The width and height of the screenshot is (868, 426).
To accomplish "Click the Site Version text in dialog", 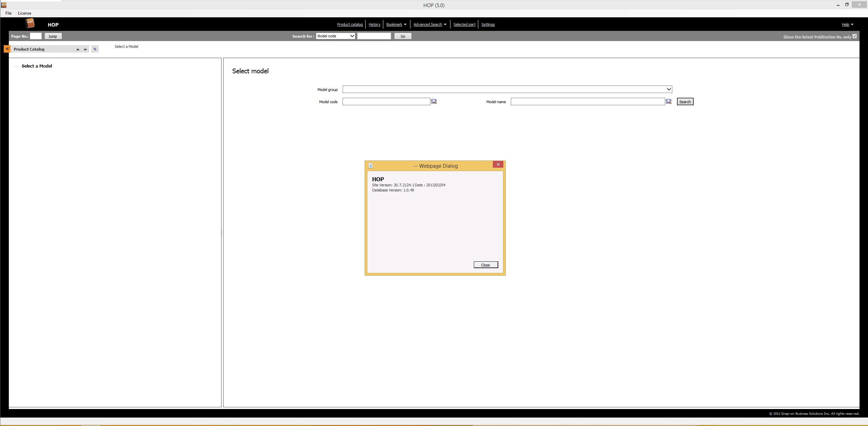I will point(409,185).
